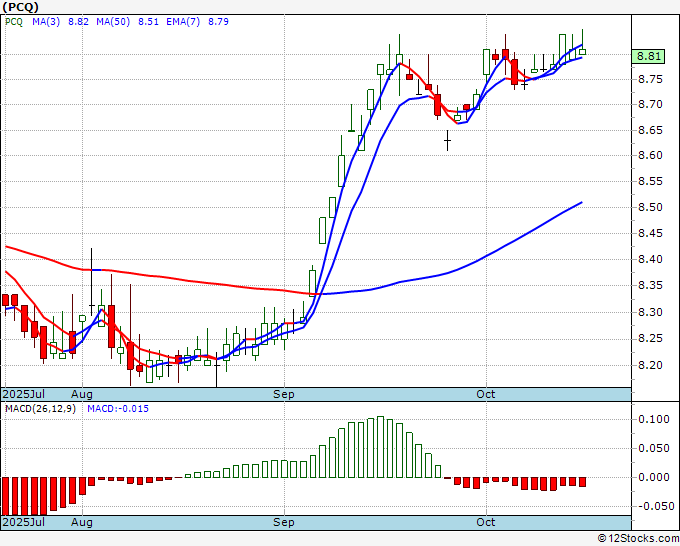This screenshot has height=546, width=680.
Task: Click the Aug marker on price chart axis
Action: [82, 395]
